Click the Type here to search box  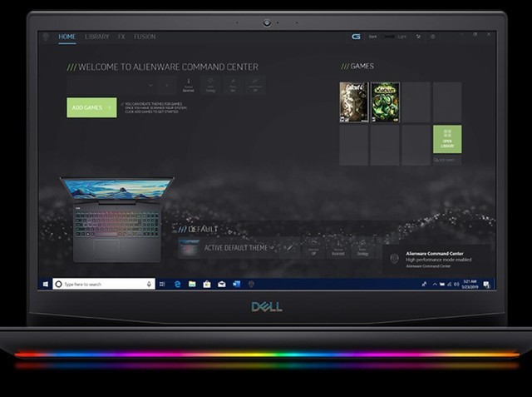tap(104, 284)
